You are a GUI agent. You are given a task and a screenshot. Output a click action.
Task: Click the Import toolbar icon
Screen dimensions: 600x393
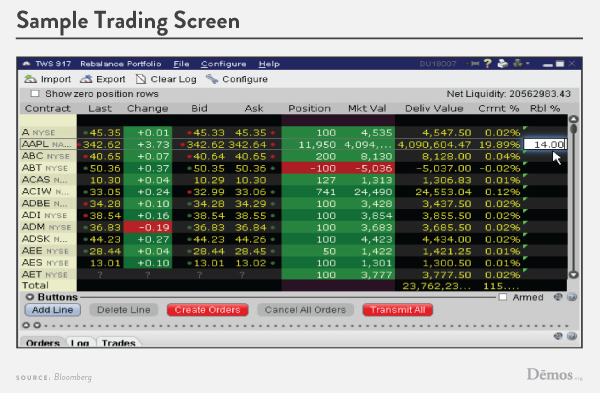[30, 79]
